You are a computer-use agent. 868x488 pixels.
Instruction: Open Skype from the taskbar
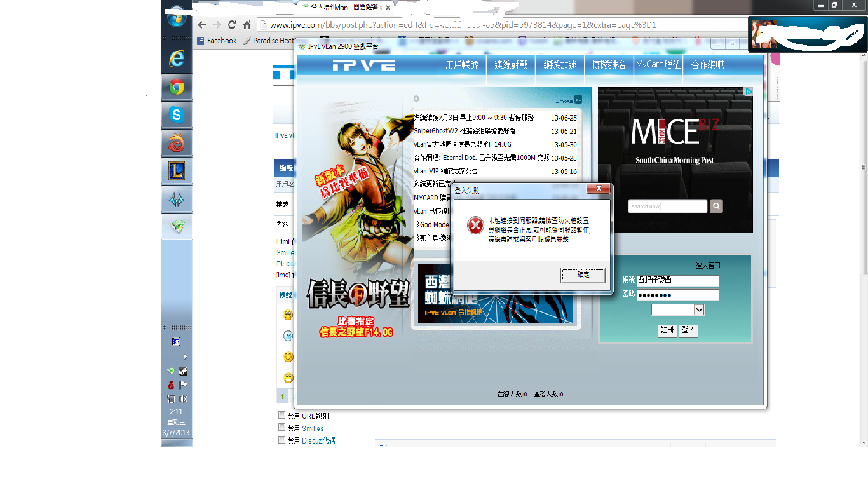pos(177,115)
